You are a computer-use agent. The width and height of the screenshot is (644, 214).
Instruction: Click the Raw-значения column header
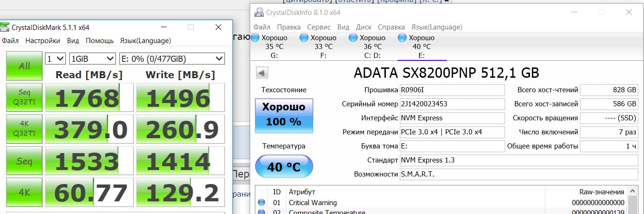point(602,192)
